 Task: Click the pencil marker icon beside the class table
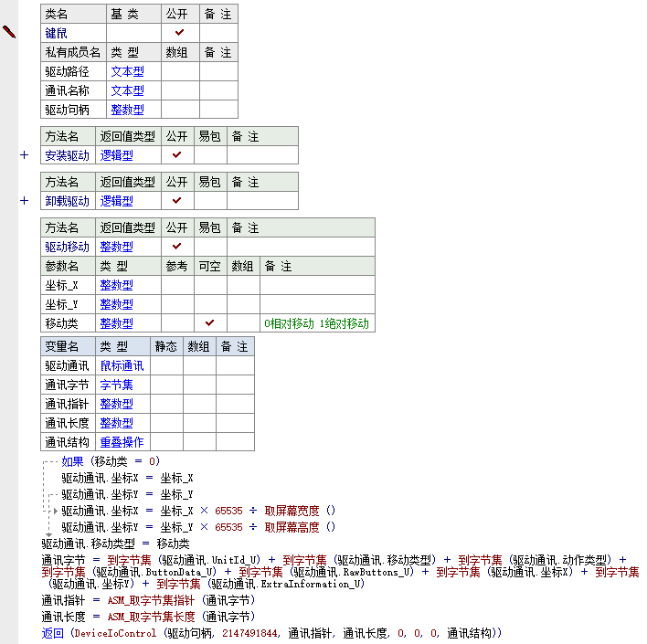click(x=9, y=32)
